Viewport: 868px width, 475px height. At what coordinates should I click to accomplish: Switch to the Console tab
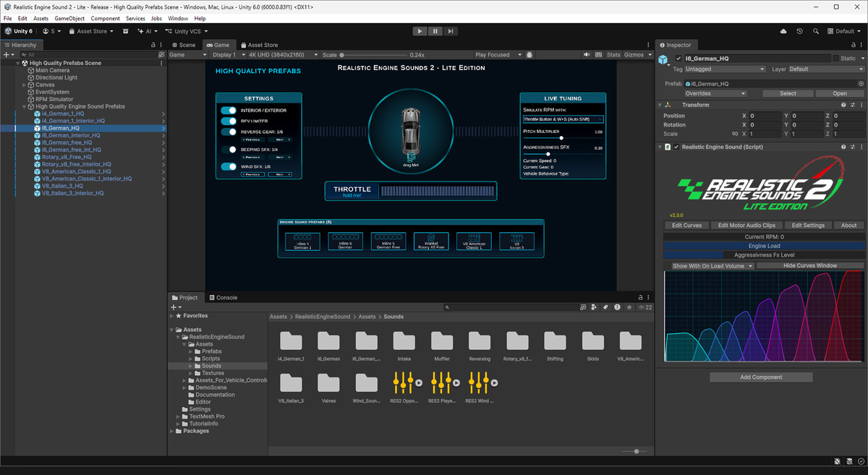click(x=224, y=298)
